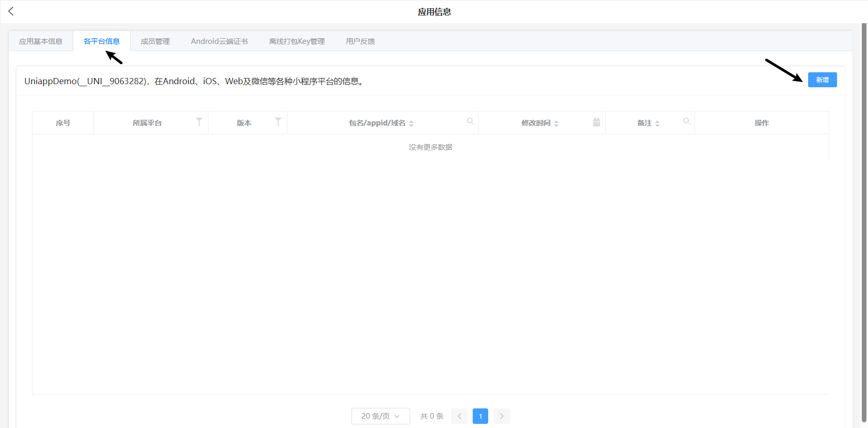Select page 1 in pagination
Viewport: 868px width, 428px height.
(x=480, y=416)
